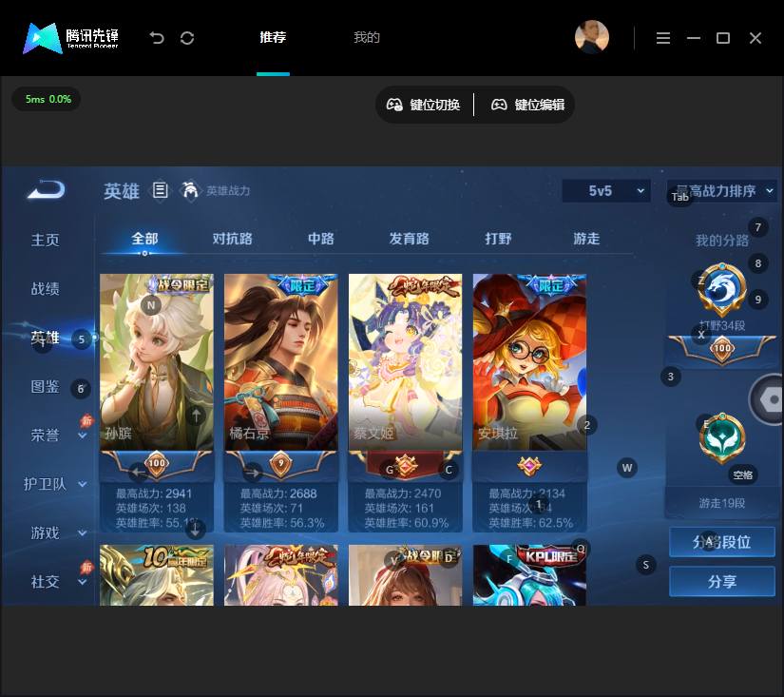Select the 打野 hero filter tab

pyautogui.click(x=498, y=239)
